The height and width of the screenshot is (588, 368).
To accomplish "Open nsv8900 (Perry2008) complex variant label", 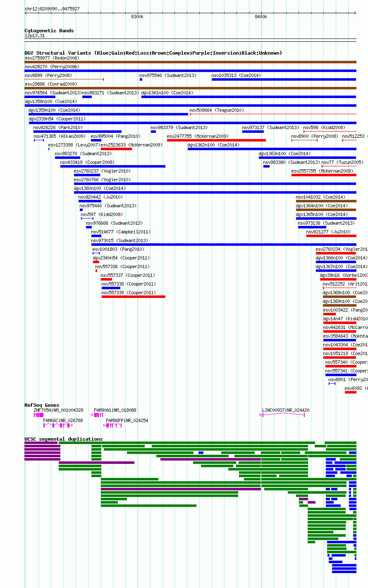I will (315, 136).
